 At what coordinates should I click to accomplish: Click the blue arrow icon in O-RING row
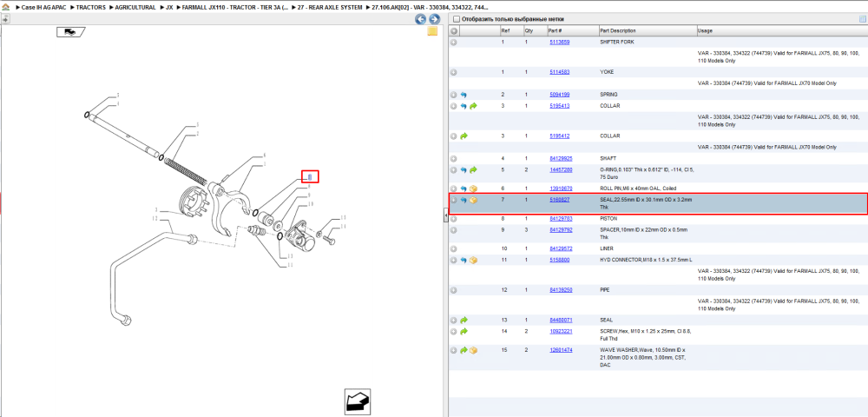click(x=464, y=170)
